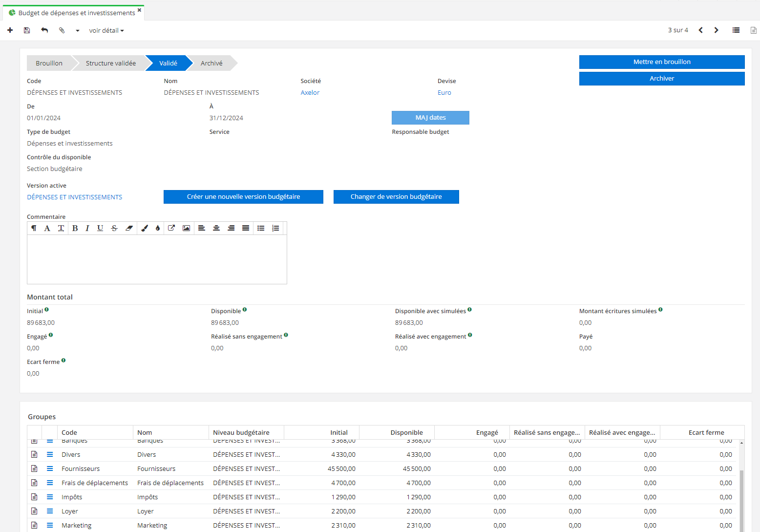Image resolution: width=760 pixels, height=532 pixels.
Task: Click the font size icon in the editor
Action: (61, 228)
